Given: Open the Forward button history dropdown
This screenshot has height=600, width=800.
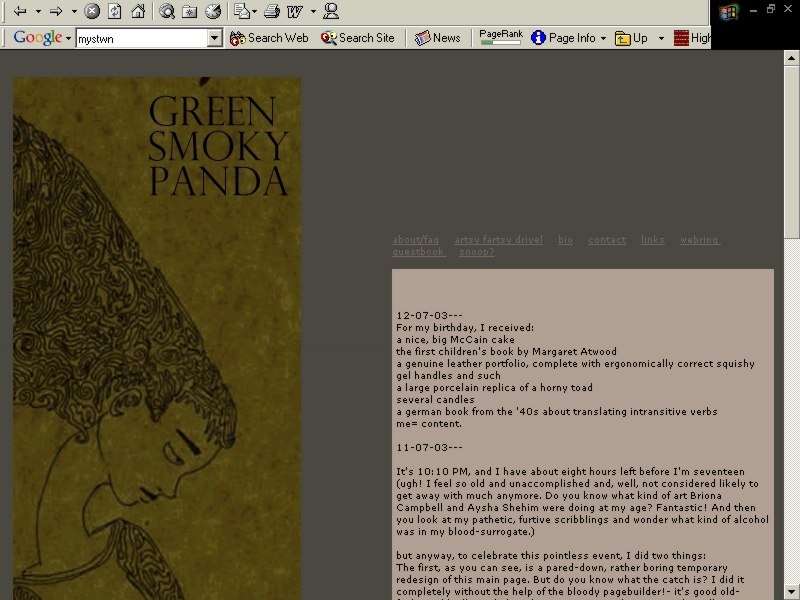Looking at the screenshot, I should [x=74, y=11].
